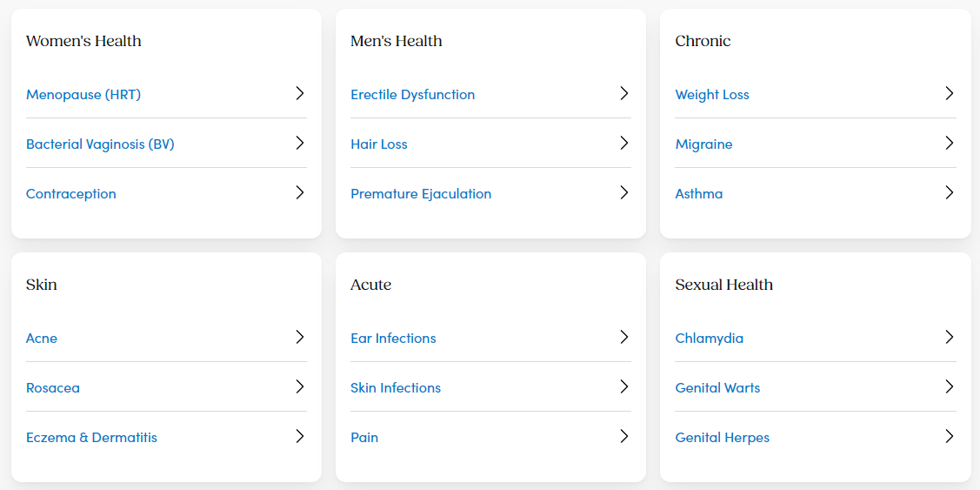This screenshot has width=980, height=490.
Task: Go to the Asthma treatment link
Action: (x=699, y=194)
